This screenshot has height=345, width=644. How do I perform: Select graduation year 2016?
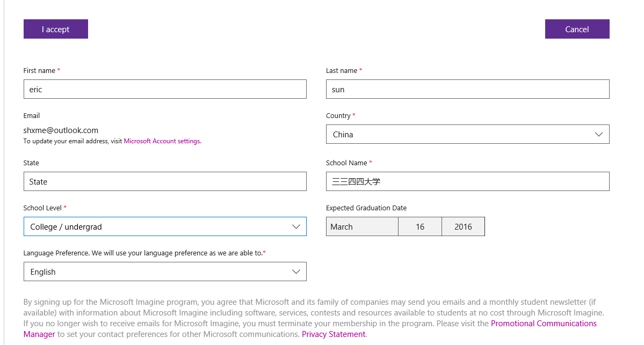[463, 226]
